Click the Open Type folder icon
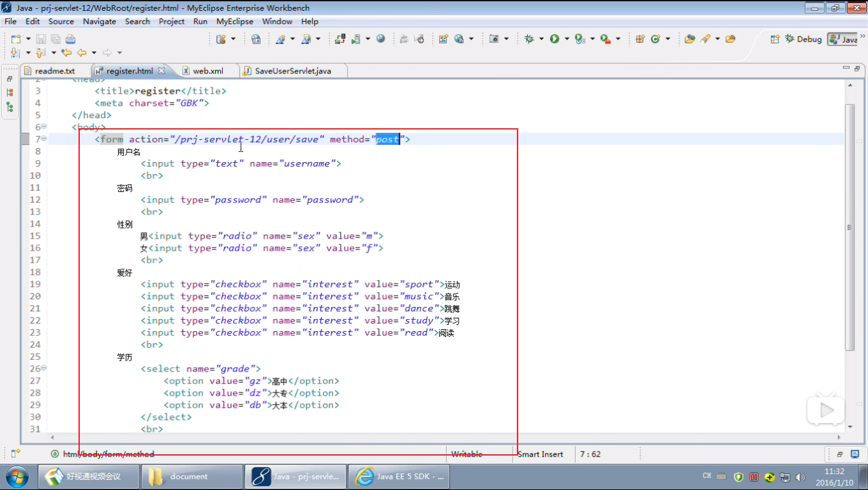 pyautogui.click(x=689, y=39)
